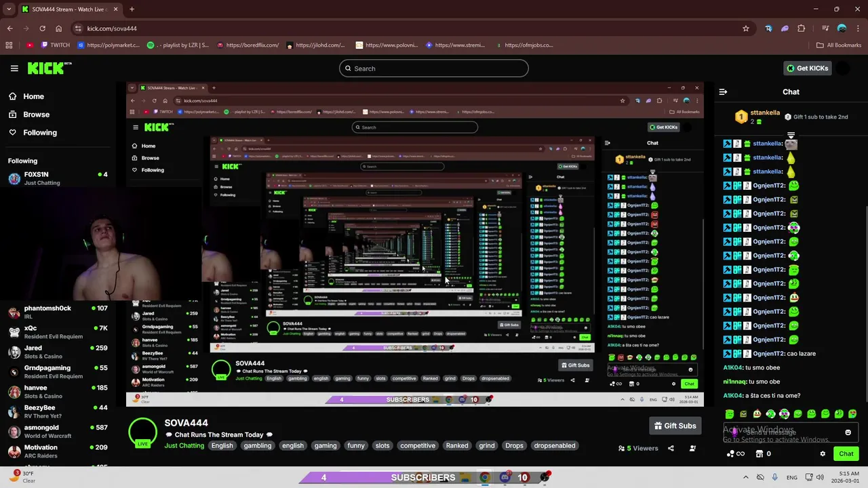Open the playlist by LZR bookmark

pyautogui.click(x=178, y=45)
